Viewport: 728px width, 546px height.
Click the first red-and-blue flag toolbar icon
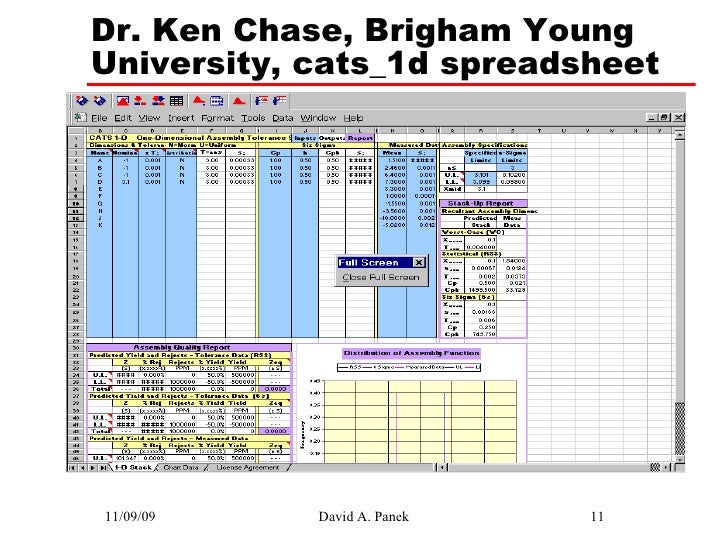(x=261, y=101)
